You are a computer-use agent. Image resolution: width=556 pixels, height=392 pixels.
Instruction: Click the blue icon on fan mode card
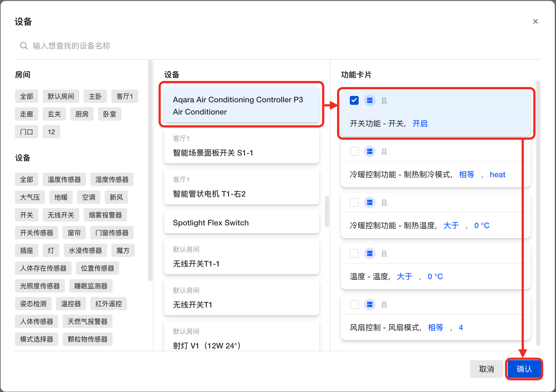point(369,304)
